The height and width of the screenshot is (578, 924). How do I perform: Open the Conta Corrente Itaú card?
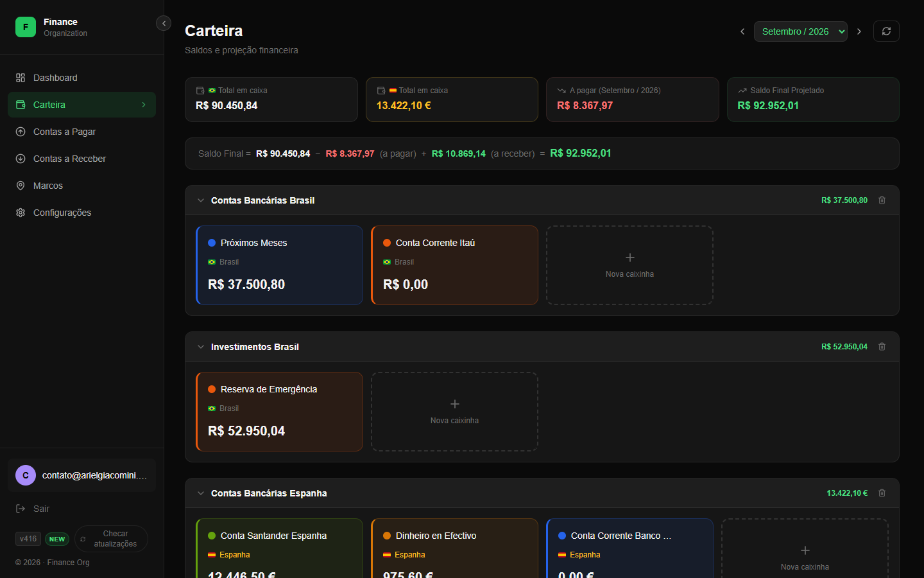454,265
